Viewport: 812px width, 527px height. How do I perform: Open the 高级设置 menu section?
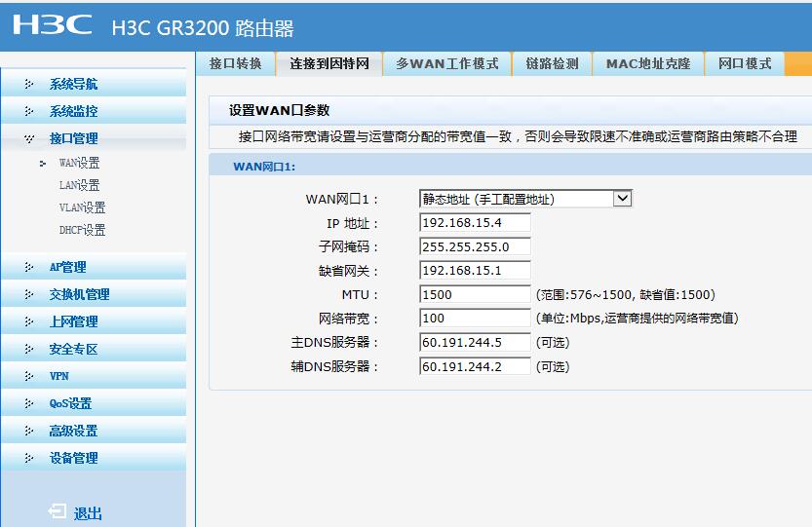click(x=94, y=431)
